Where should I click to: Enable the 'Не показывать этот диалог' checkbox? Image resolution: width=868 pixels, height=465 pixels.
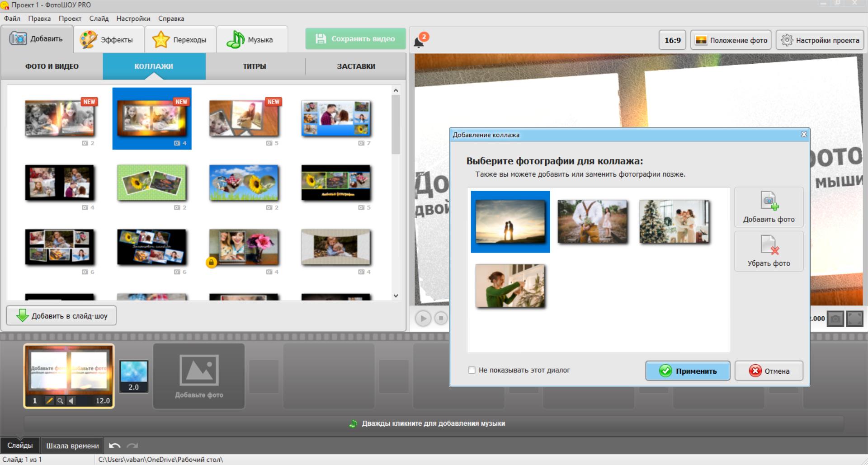(472, 370)
